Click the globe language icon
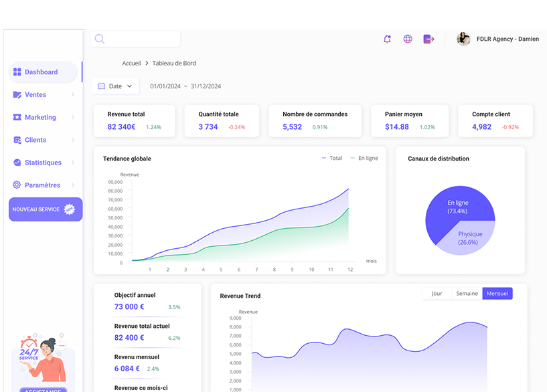The image size is (547, 392). click(408, 39)
